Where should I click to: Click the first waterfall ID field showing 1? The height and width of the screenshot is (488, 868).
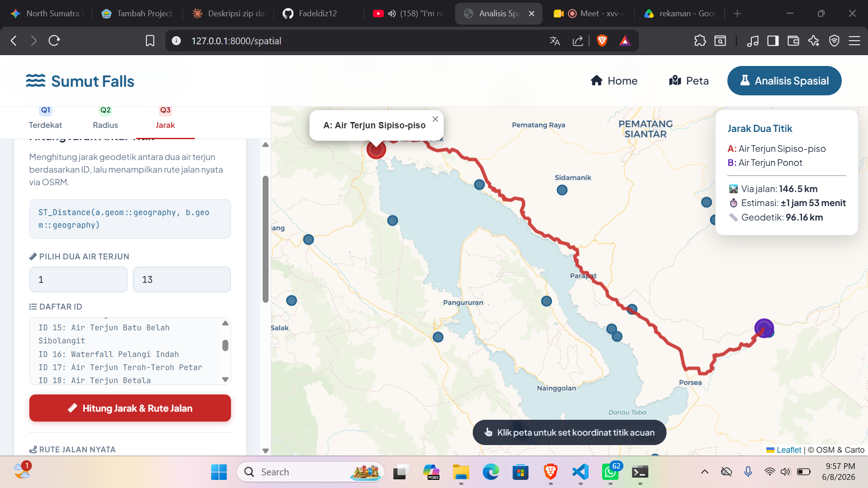click(78, 279)
